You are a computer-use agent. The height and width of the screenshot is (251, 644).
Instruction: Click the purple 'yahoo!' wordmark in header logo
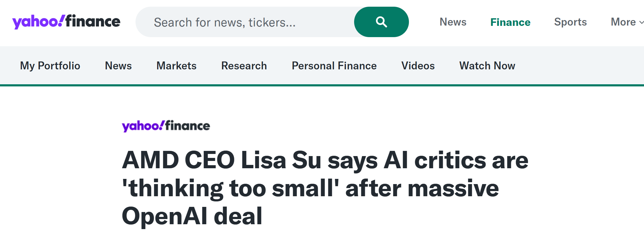click(38, 22)
